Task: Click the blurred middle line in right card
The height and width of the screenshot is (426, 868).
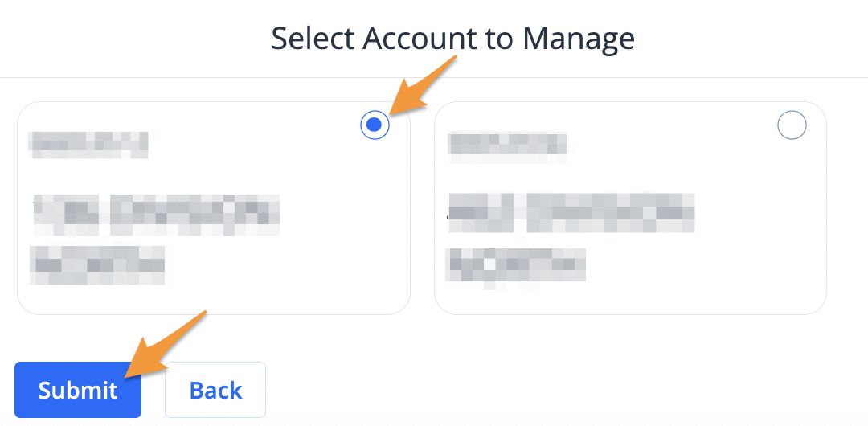Action: click(571, 213)
